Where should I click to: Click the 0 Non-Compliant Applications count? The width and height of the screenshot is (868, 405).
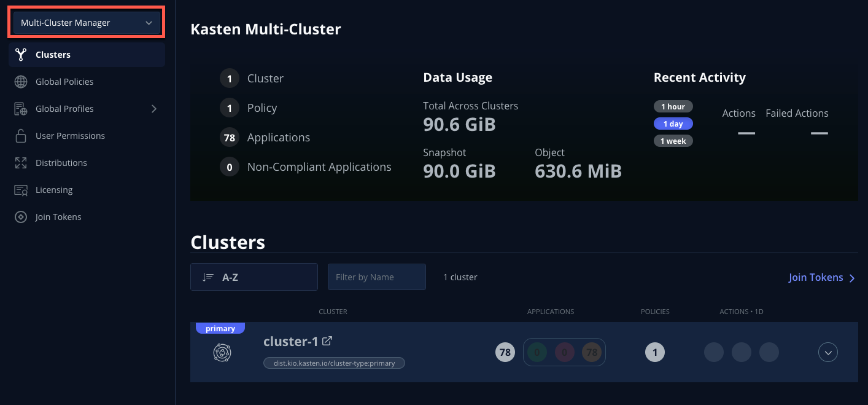pos(230,167)
